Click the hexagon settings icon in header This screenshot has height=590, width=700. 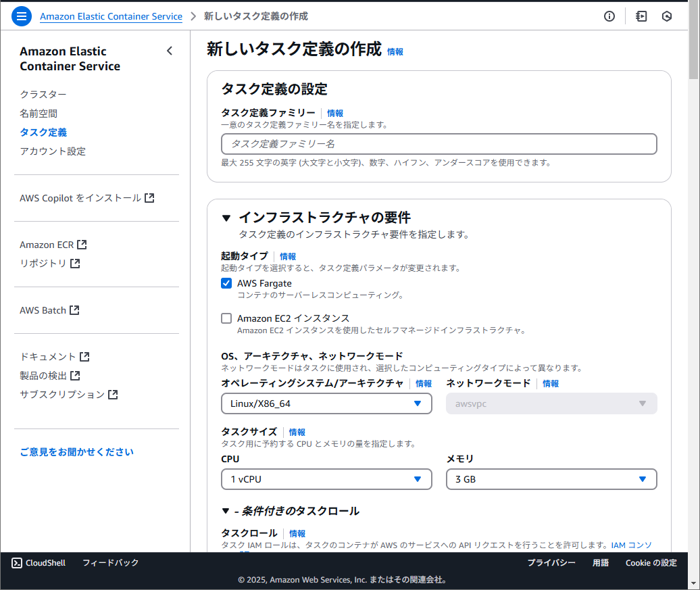tap(666, 16)
